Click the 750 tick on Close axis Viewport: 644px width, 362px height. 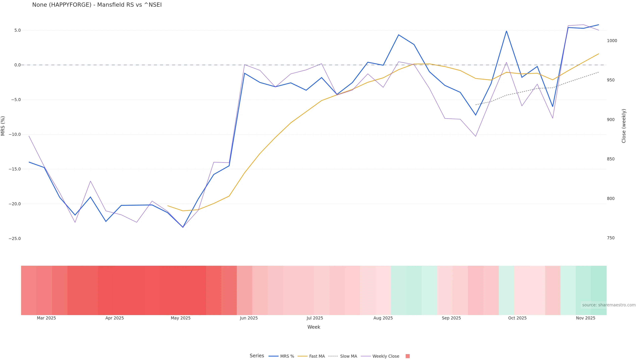pyautogui.click(x=610, y=238)
